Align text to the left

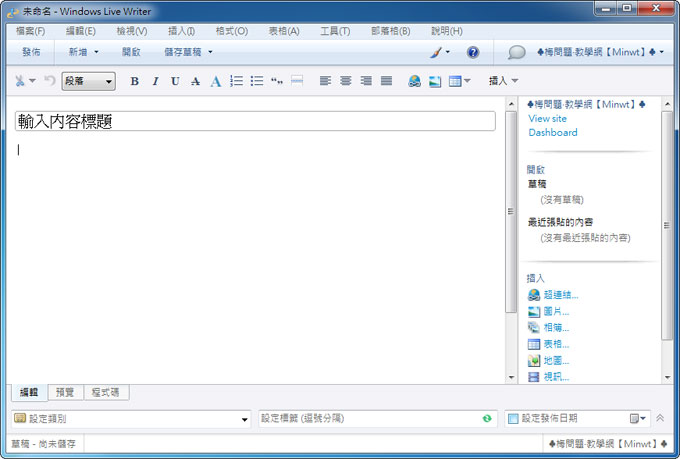click(x=325, y=81)
